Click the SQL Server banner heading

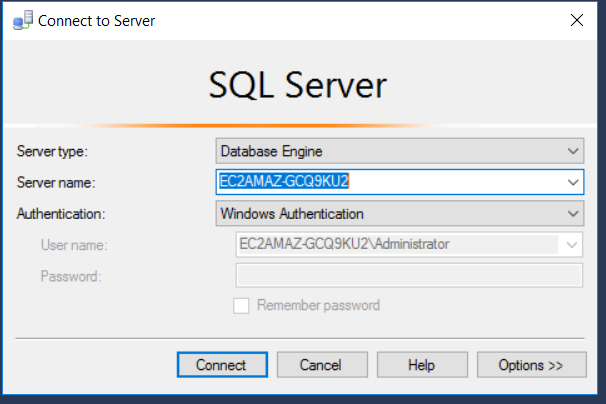(x=298, y=85)
